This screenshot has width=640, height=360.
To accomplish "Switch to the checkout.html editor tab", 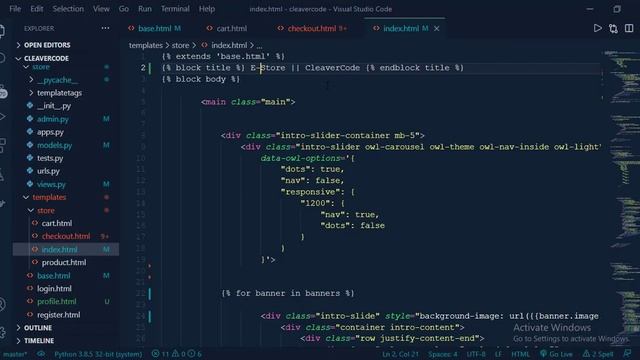I will [x=312, y=28].
